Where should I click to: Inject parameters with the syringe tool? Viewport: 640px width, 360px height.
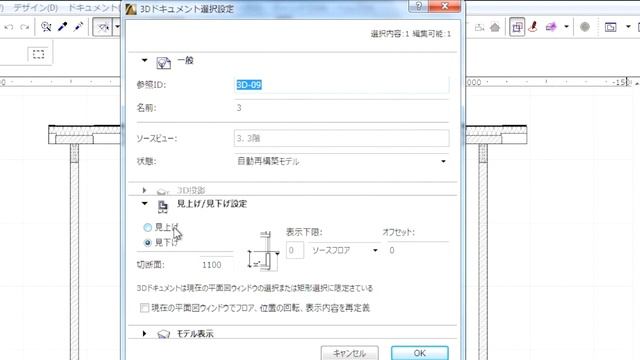[x=78, y=27]
